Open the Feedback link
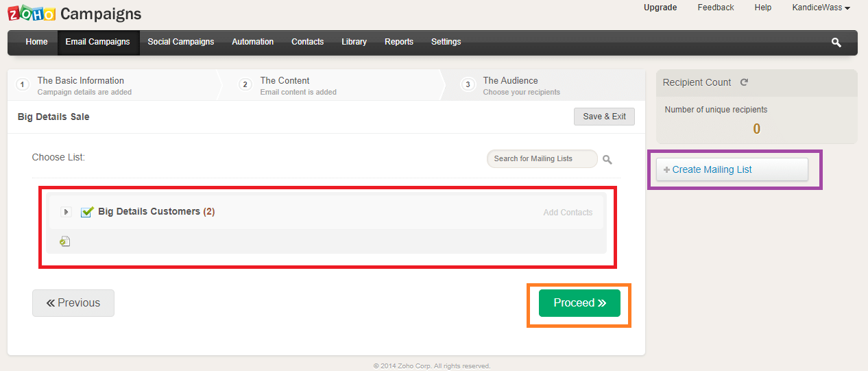Image resolution: width=868 pixels, height=371 pixels. [x=716, y=8]
